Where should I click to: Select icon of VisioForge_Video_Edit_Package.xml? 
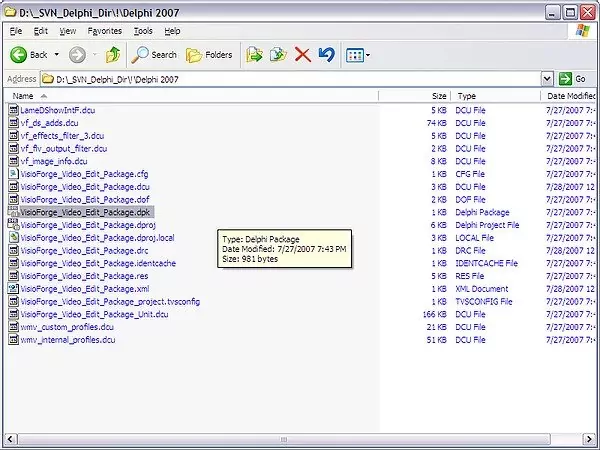(13, 289)
